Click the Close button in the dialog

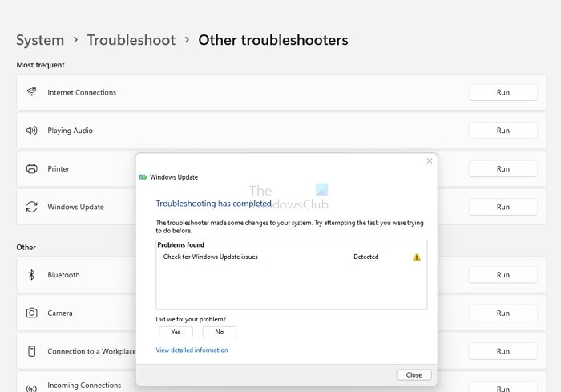click(414, 375)
